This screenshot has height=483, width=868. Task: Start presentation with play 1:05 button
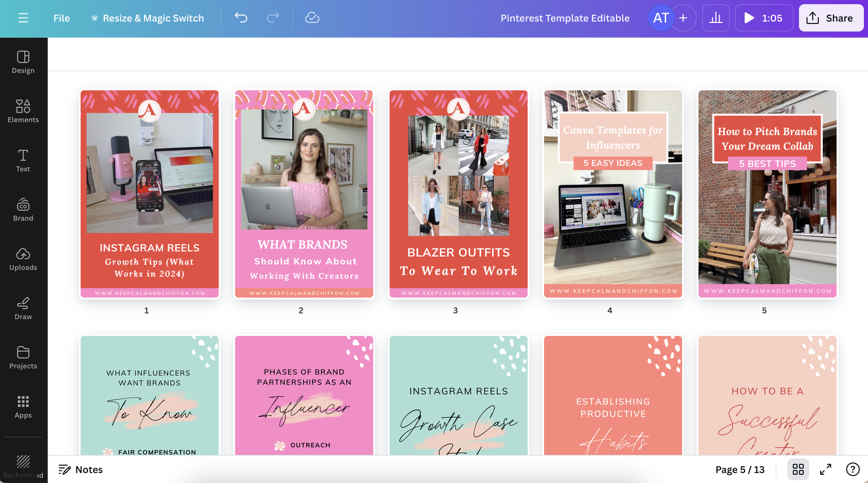tap(764, 18)
